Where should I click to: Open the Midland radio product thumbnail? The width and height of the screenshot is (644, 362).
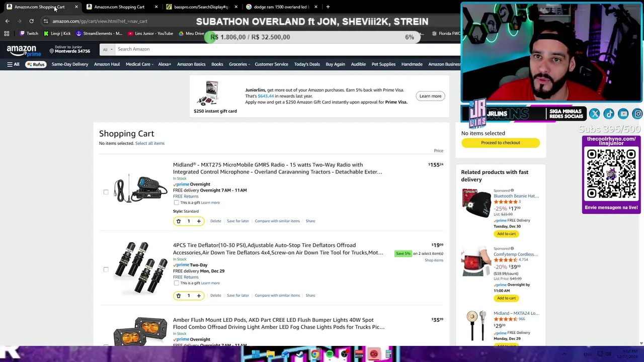140,189
